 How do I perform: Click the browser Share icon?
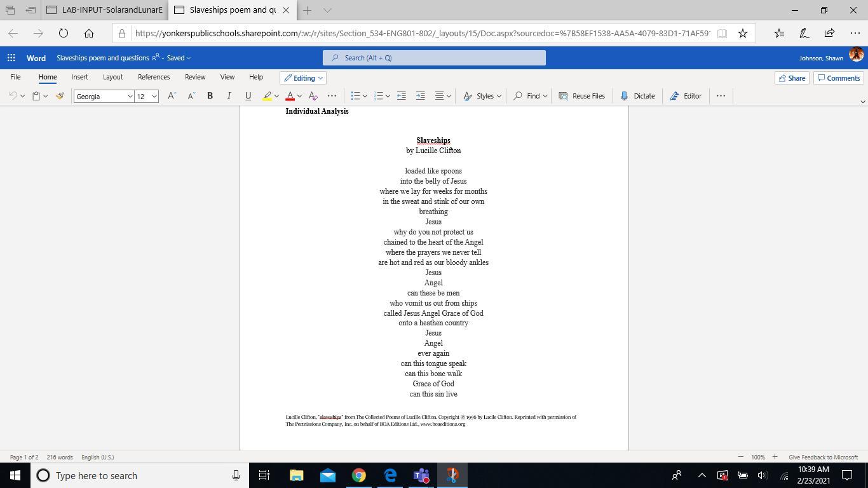[x=829, y=33]
